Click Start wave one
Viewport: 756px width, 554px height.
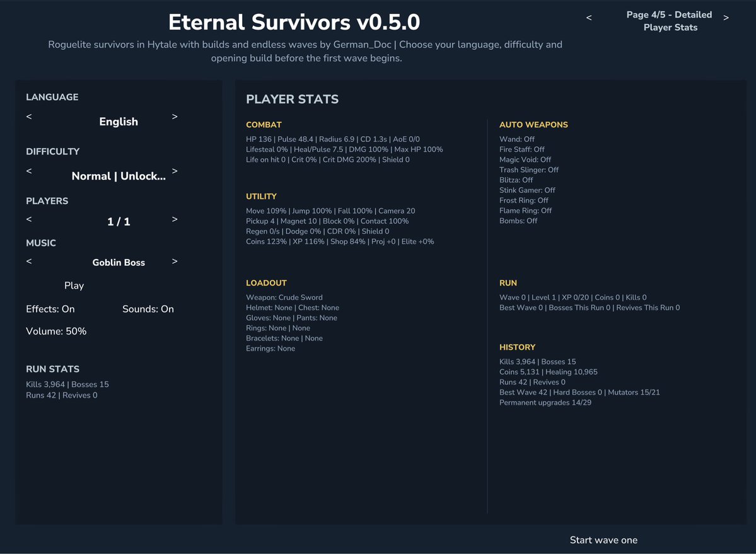603,540
